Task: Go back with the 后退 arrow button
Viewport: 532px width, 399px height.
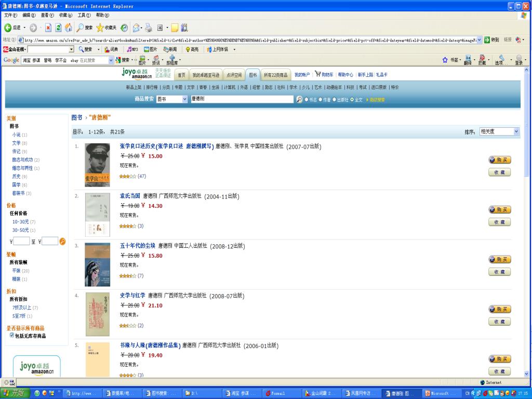Action: (12, 28)
